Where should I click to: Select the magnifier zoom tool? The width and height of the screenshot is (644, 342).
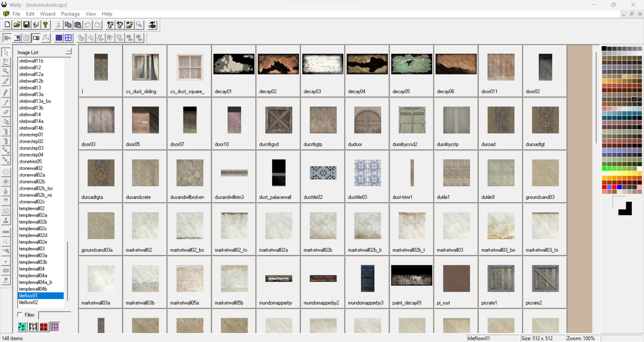[x=6, y=71]
